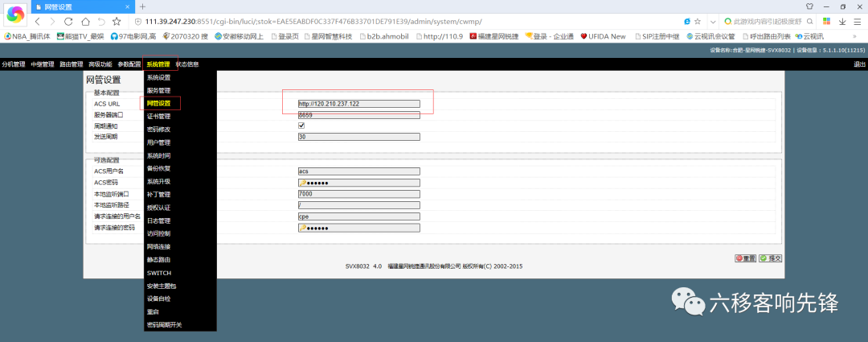This screenshot has width=868, height=342.
Task: Click the 发送周期 input field
Action: tap(358, 137)
